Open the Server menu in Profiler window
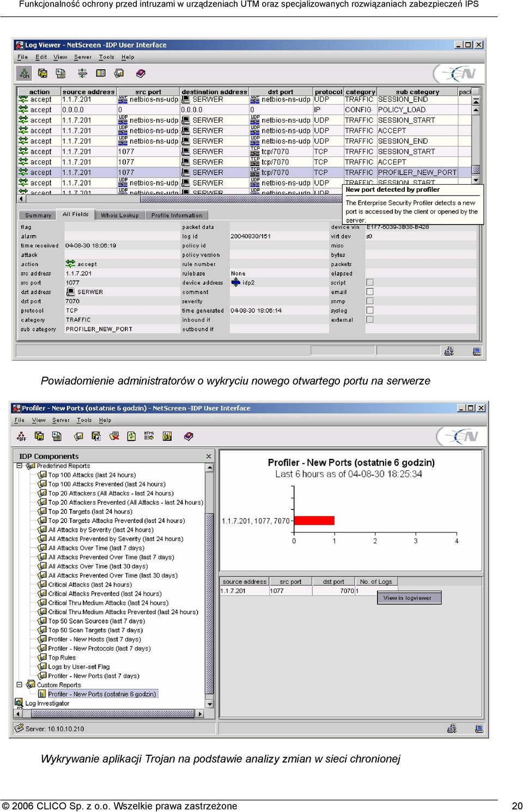The height and width of the screenshot is (812, 523). pos(60,420)
